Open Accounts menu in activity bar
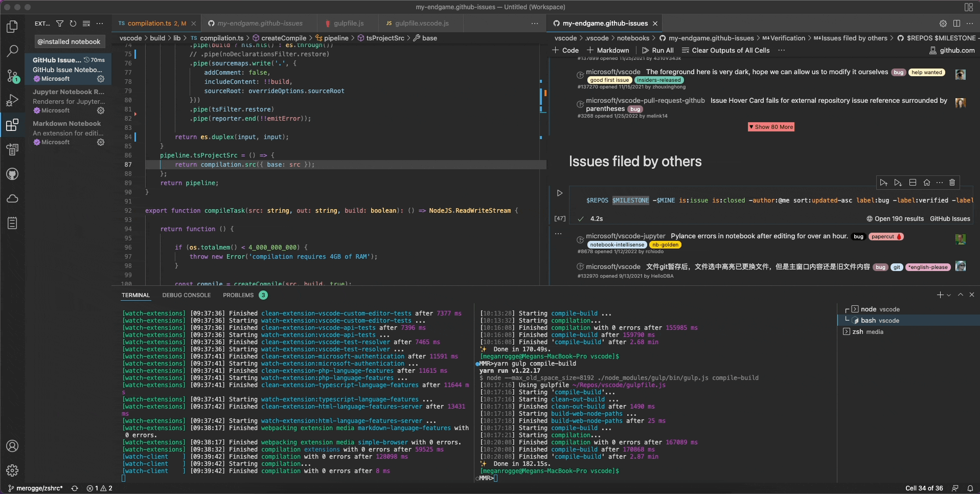The width and height of the screenshot is (980, 494). (x=12, y=446)
